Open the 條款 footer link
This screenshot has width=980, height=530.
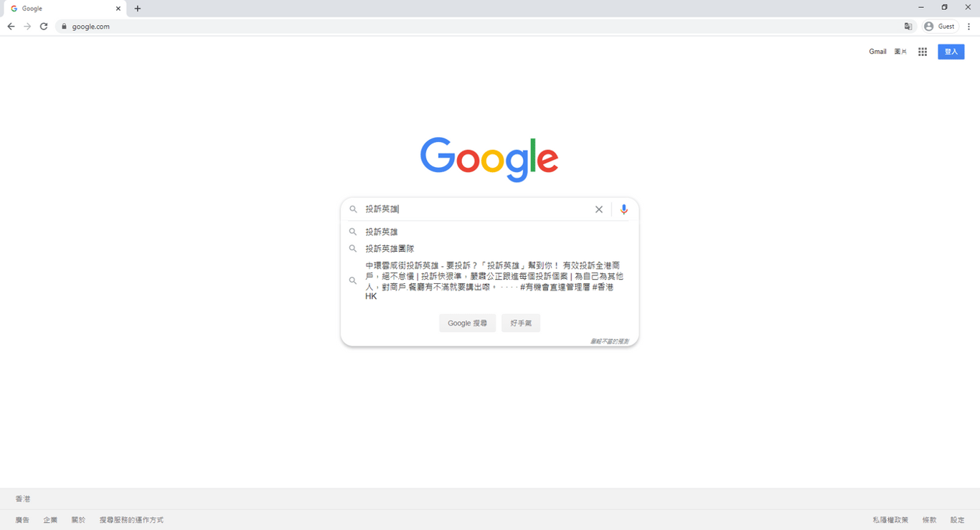click(x=929, y=520)
